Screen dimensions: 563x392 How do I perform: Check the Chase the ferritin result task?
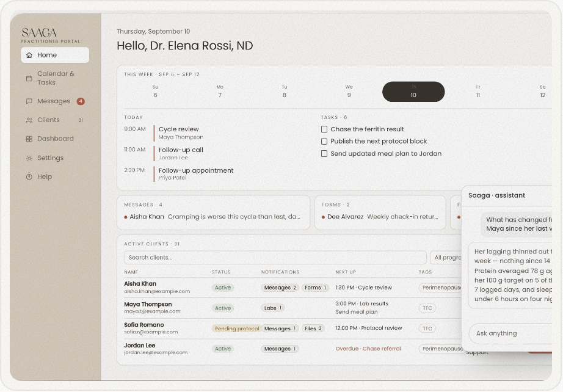[324, 129]
